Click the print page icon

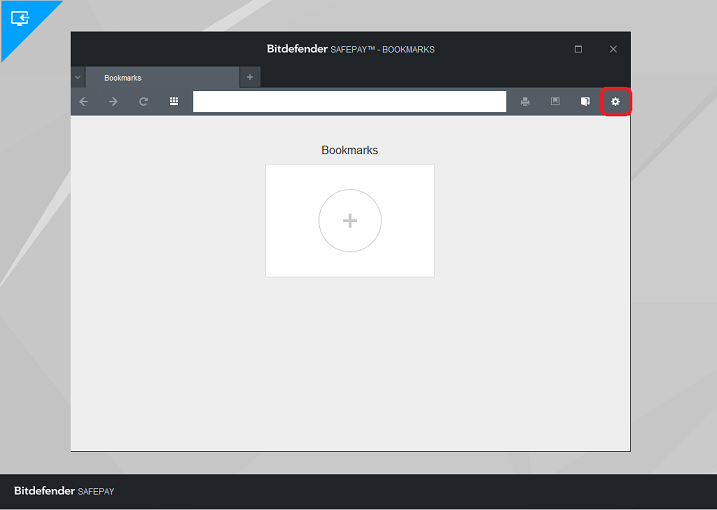pyautogui.click(x=525, y=102)
